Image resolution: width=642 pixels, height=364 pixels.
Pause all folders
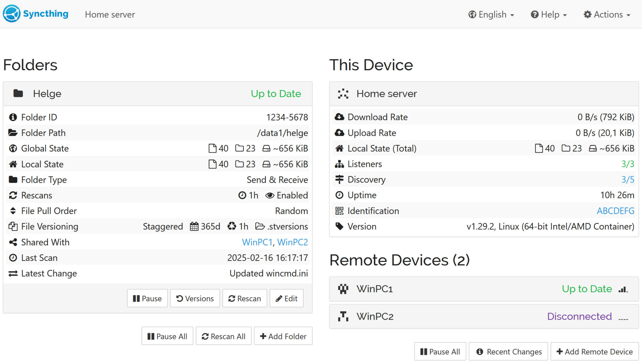tap(167, 336)
